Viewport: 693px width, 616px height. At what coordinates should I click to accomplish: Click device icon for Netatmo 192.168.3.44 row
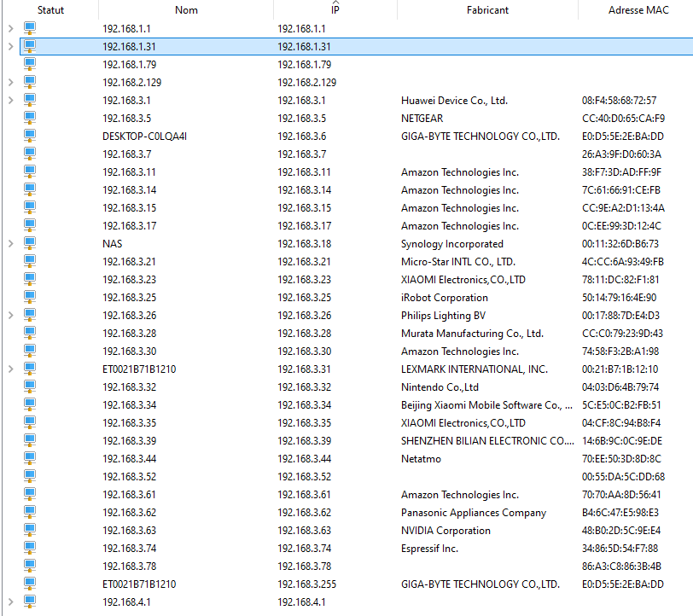click(x=30, y=458)
